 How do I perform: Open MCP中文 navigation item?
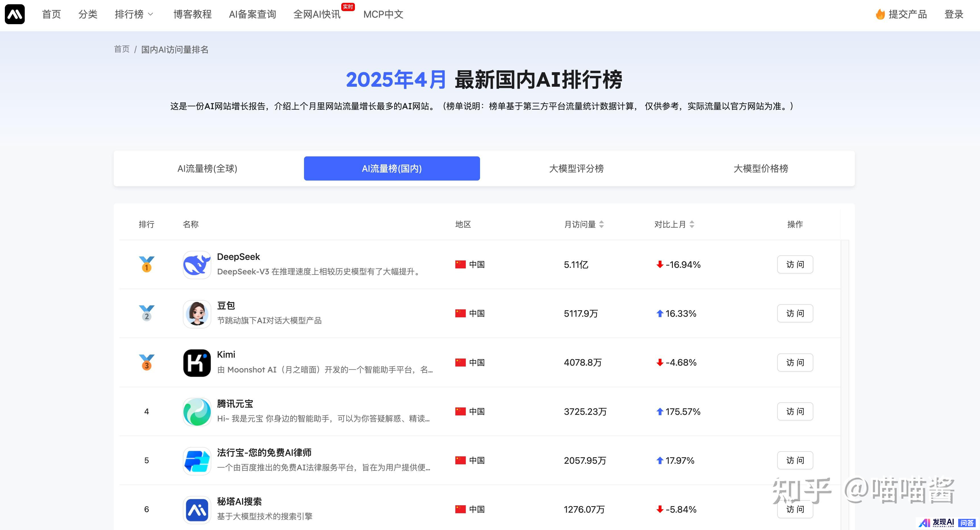pos(383,15)
